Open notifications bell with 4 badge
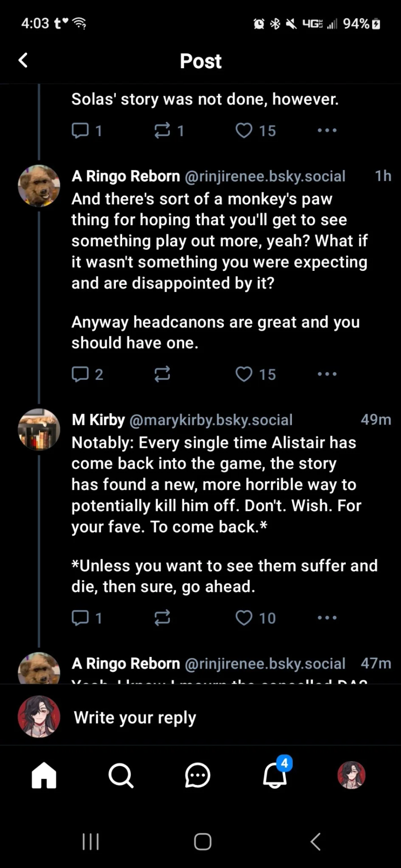Screen dimensions: 401x868 pyautogui.click(x=275, y=775)
